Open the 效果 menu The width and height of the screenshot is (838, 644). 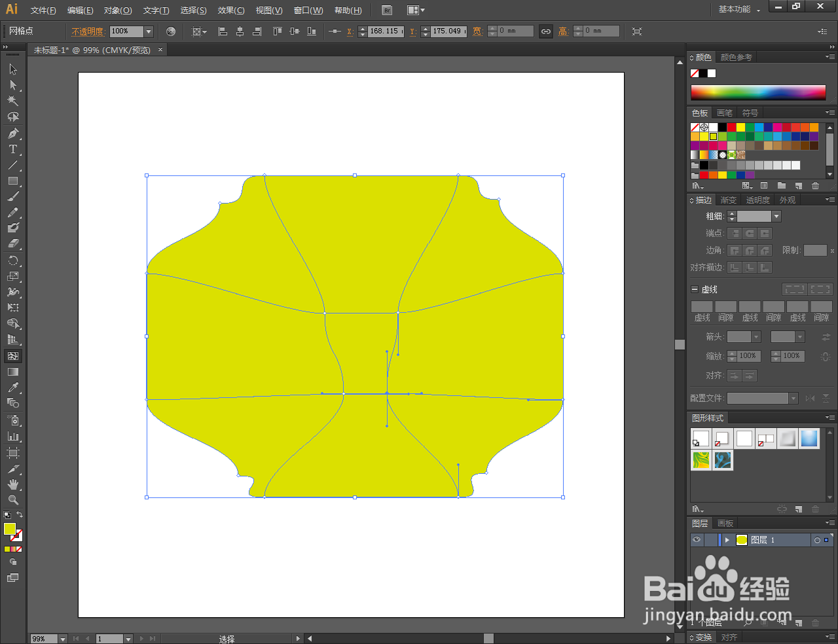[x=231, y=10]
